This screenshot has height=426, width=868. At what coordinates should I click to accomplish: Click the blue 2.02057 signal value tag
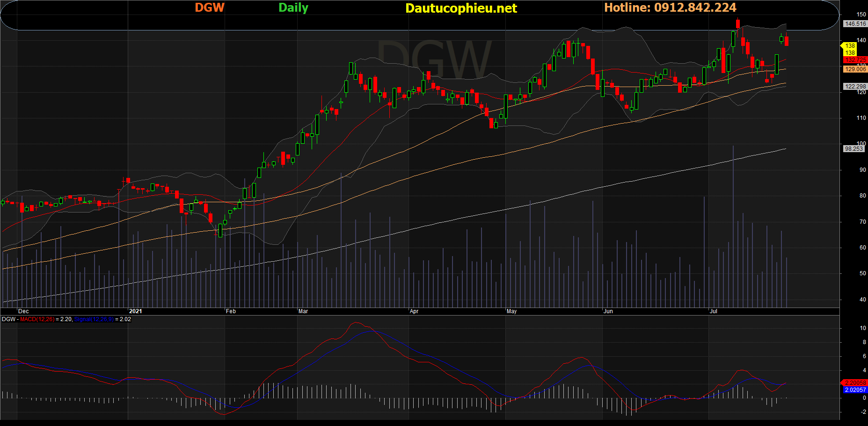point(855,390)
